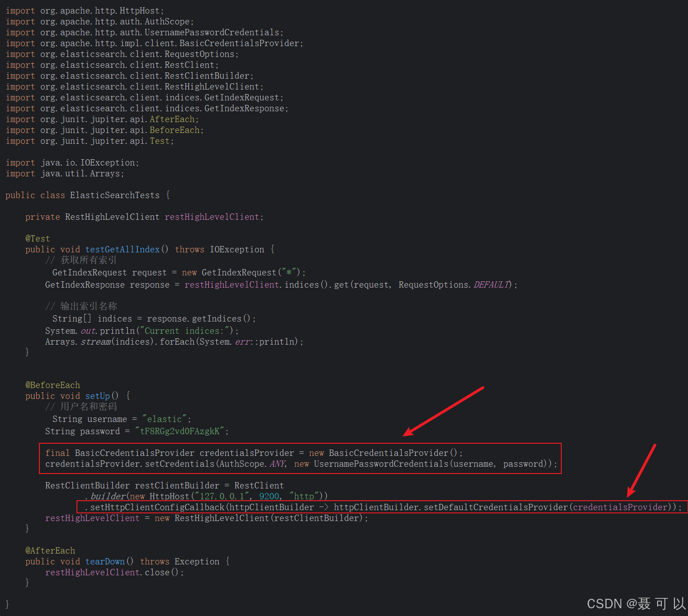The image size is (688, 616).
Task: Click the 'GetIndexResponse' import line
Action: click(x=147, y=109)
